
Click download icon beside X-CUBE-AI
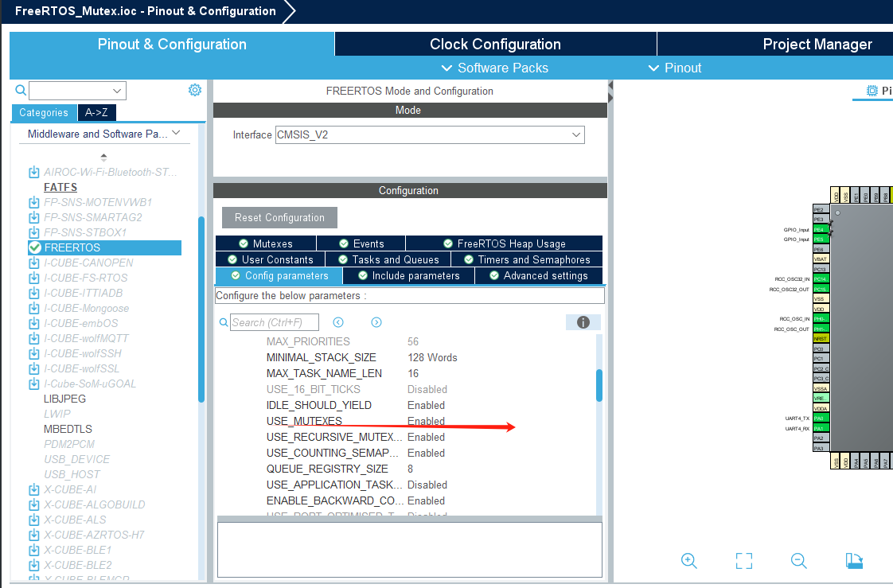coord(34,489)
